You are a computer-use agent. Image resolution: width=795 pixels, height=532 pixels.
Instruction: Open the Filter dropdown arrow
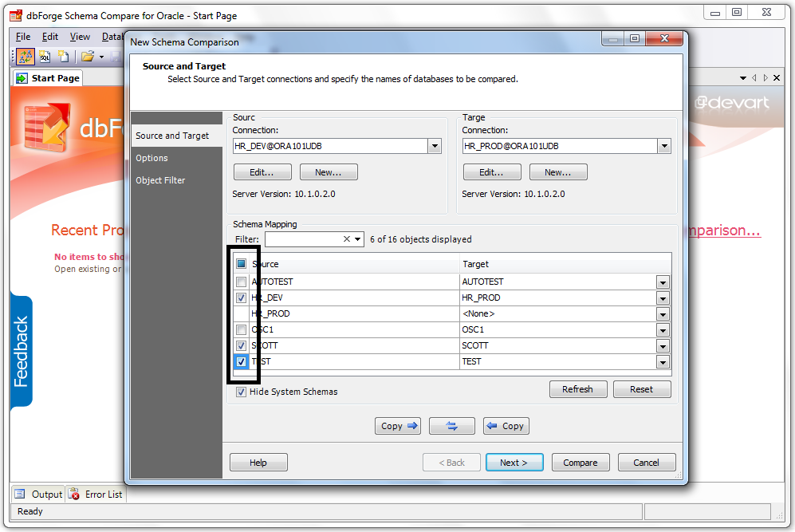point(357,238)
